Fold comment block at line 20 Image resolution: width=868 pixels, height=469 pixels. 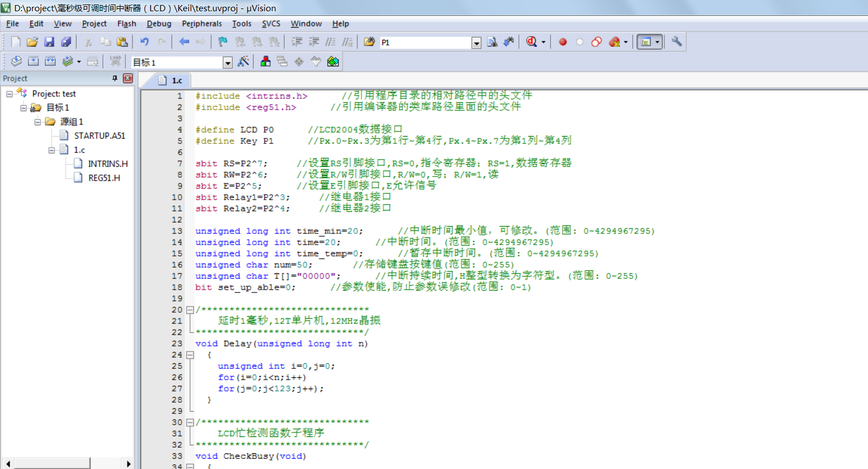pos(190,310)
